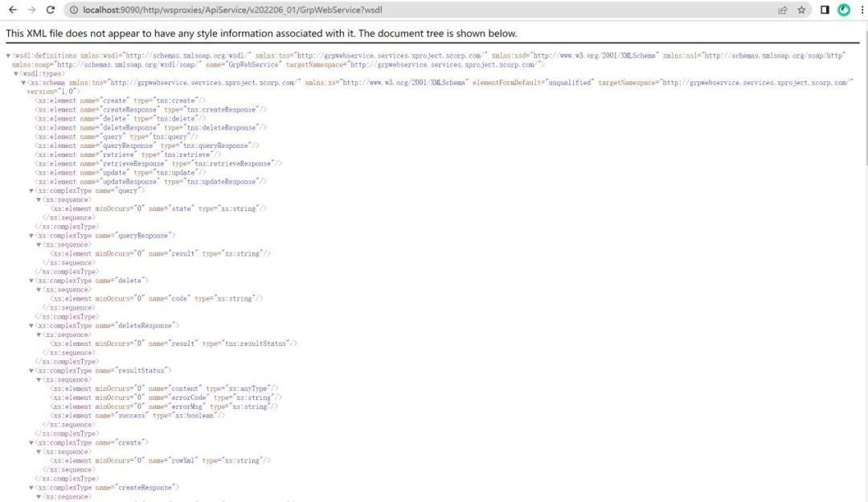The width and height of the screenshot is (868, 502).
Task: Bookmark this page with the star icon
Action: [801, 10]
